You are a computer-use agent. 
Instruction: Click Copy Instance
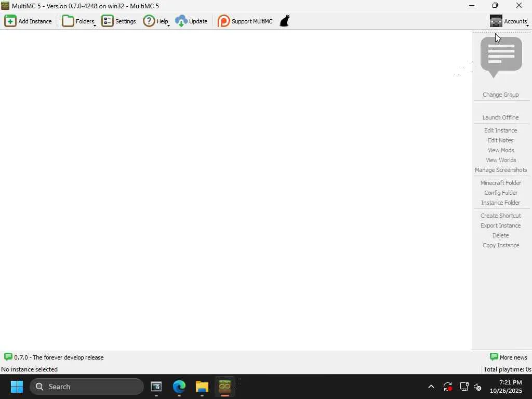[x=500, y=245]
